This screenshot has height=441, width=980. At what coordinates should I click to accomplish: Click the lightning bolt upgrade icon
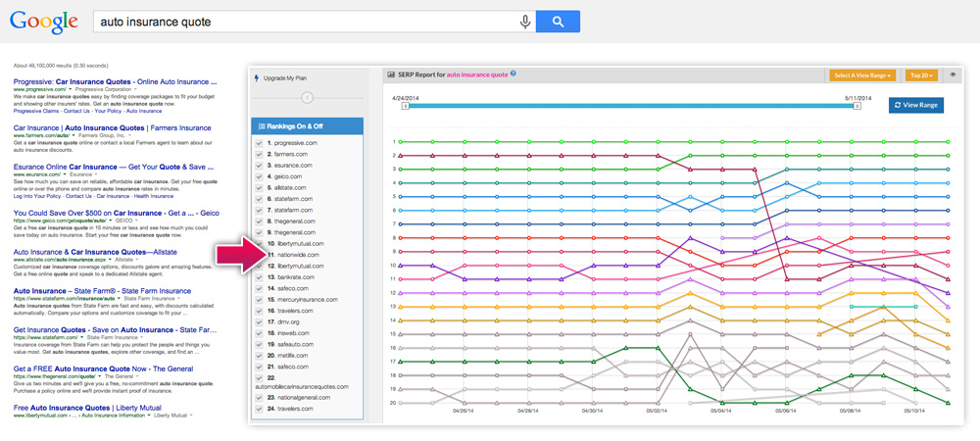(x=256, y=78)
